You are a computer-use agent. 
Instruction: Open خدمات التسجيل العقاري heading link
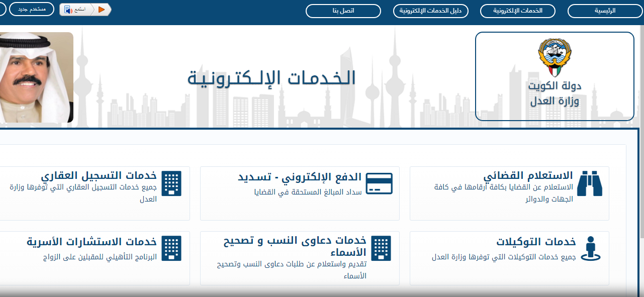(x=99, y=176)
